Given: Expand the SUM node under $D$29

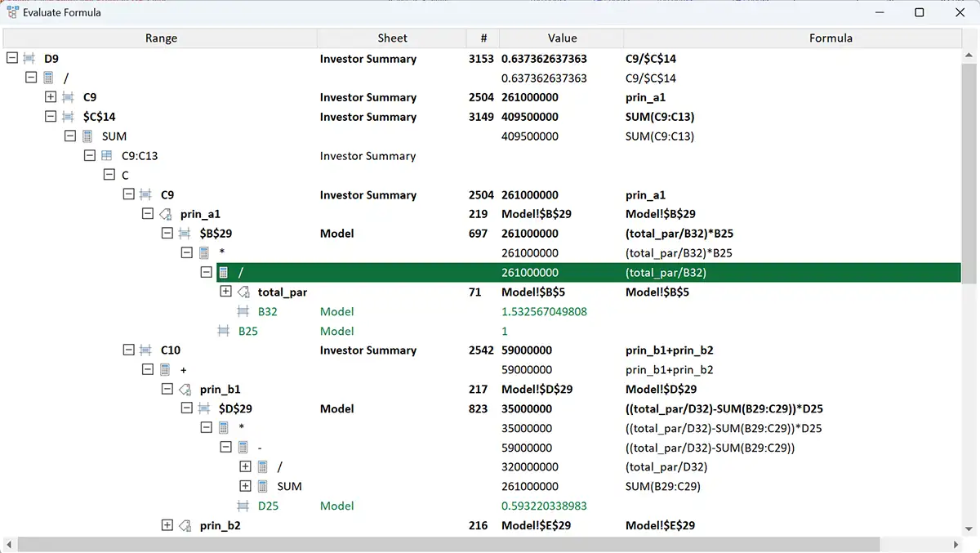Looking at the screenshot, I should (x=245, y=486).
